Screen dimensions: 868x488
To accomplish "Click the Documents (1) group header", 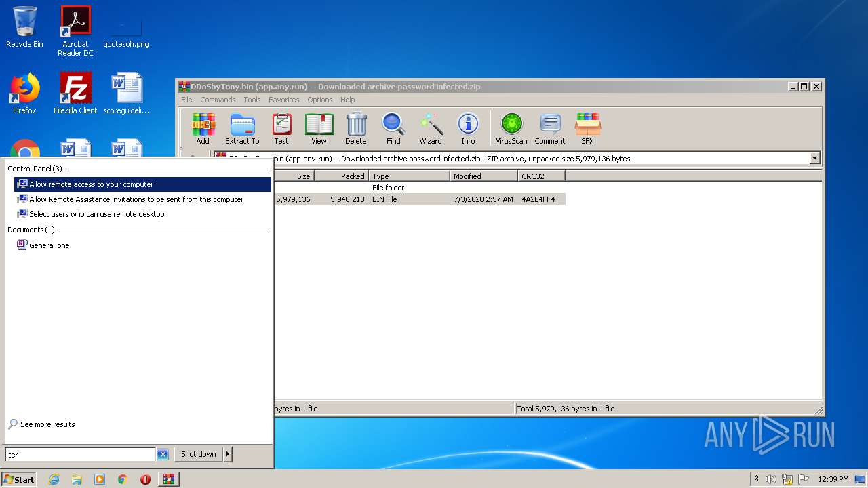I will click(31, 230).
